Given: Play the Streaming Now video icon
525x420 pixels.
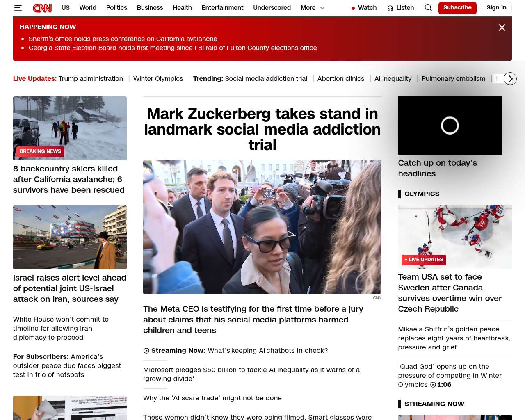Looking at the screenshot, I should (146, 351).
